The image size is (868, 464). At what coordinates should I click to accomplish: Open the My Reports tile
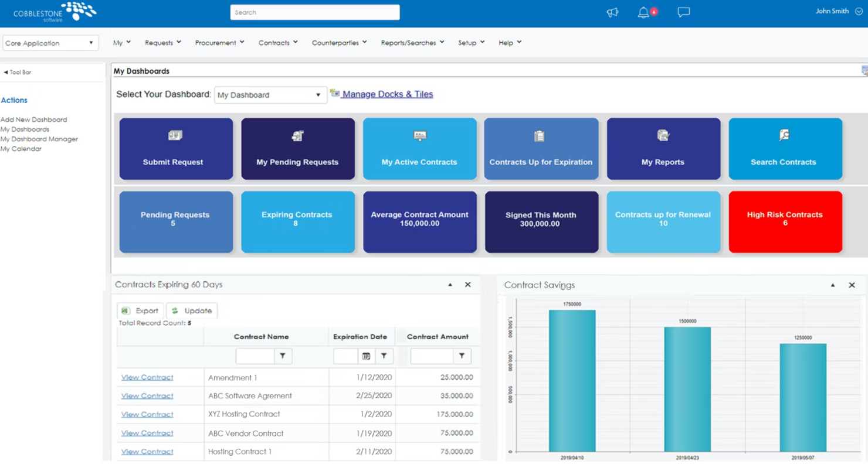[663, 149]
